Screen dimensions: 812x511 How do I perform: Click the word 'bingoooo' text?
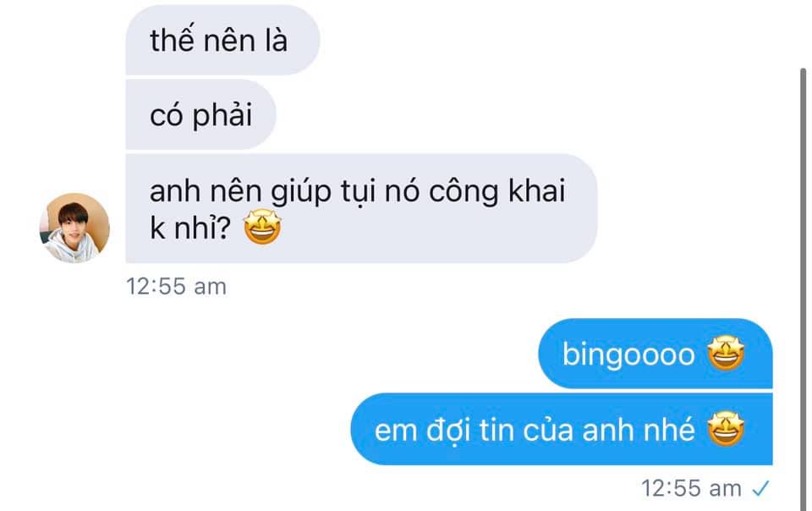[628, 355]
